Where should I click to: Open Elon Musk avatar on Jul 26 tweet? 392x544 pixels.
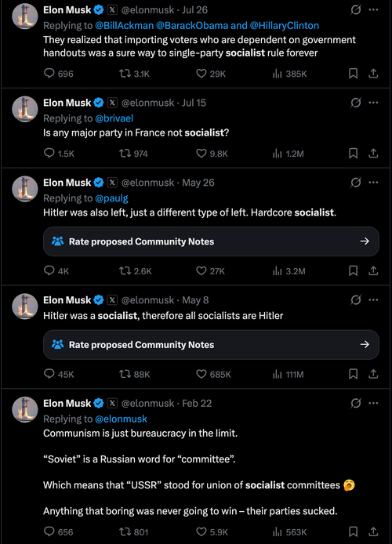coord(24,16)
